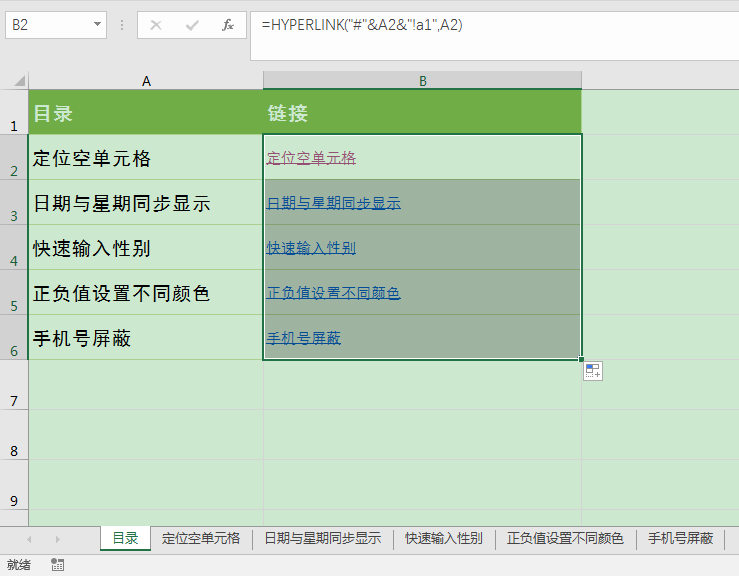Click the 就绪 status bar text
Image resolution: width=739 pixels, height=576 pixels.
click(x=19, y=565)
